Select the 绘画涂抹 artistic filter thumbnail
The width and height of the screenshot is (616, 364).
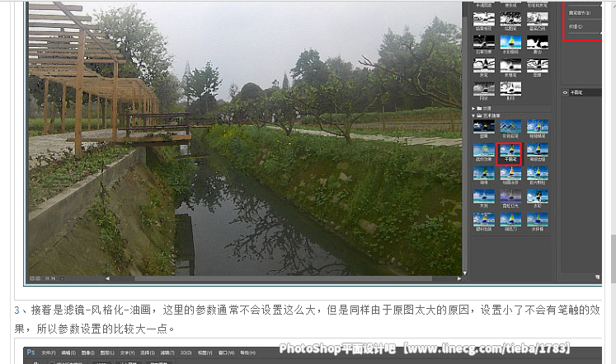click(x=510, y=173)
